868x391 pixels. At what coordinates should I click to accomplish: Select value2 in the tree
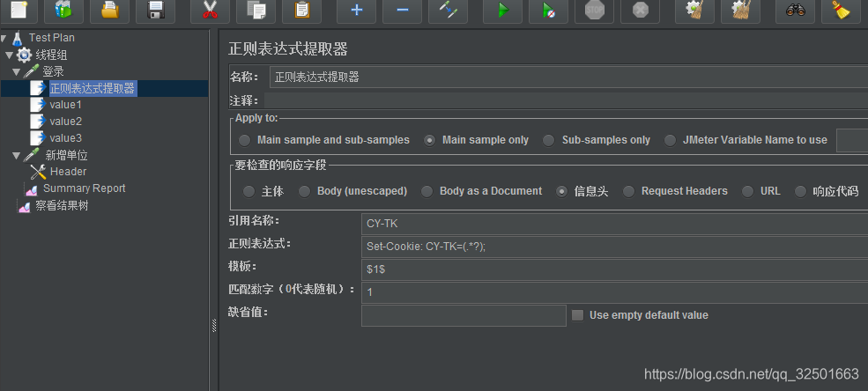pos(66,122)
